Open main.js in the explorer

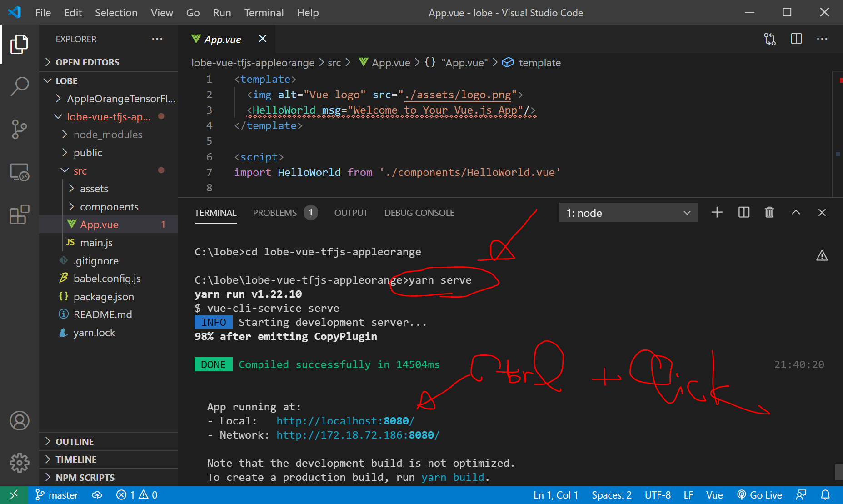(109, 243)
